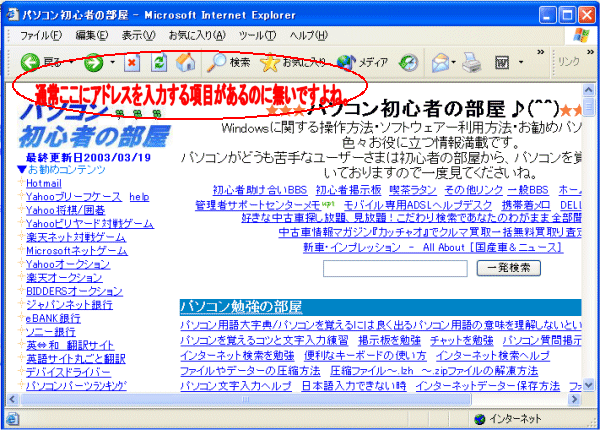Open the 編集(E) menu
600x430 pixels.
click(92, 36)
